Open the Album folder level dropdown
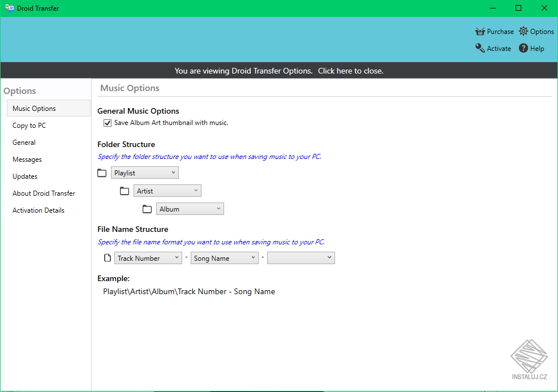 (x=190, y=209)
